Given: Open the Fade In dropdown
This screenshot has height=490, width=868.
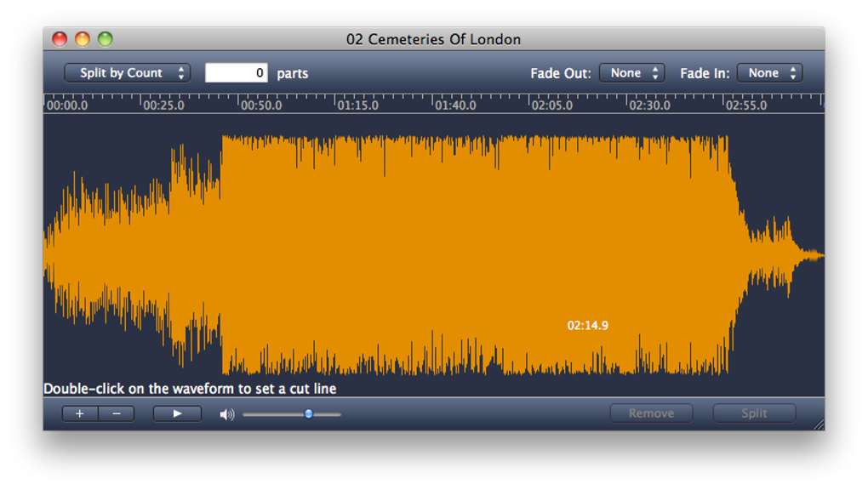Looking at the screenshot, I should coord(769,73).
